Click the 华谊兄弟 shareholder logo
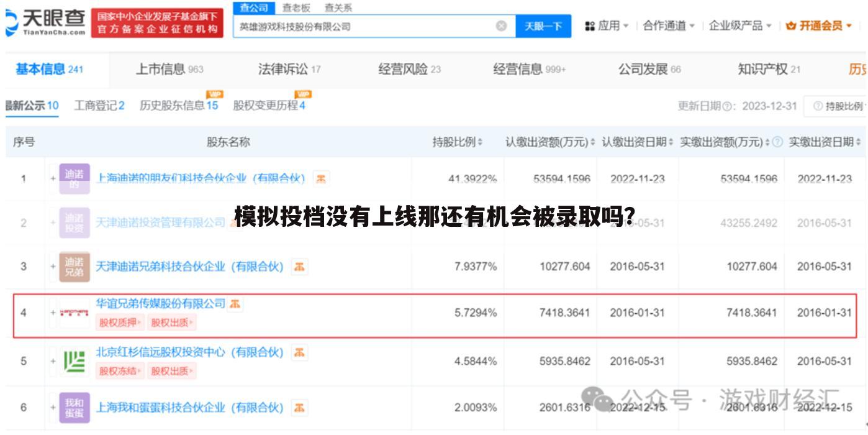 click(74, 313)
